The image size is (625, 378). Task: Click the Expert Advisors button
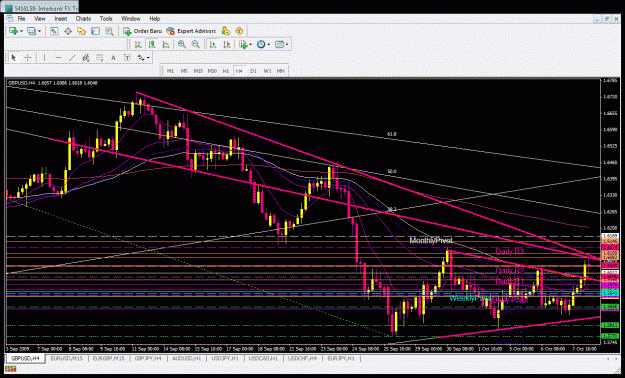pos(191,31)
